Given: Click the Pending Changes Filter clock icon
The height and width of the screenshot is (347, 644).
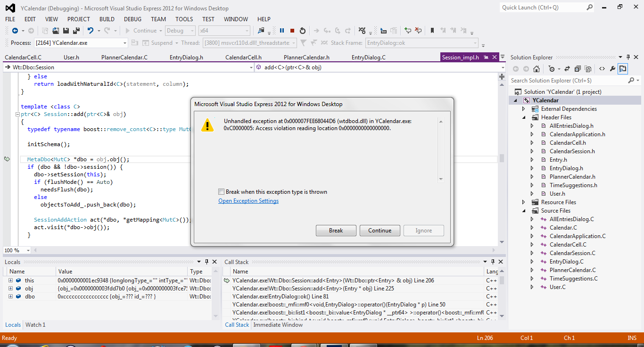Looking at the screenshot, I should point(552,69).
